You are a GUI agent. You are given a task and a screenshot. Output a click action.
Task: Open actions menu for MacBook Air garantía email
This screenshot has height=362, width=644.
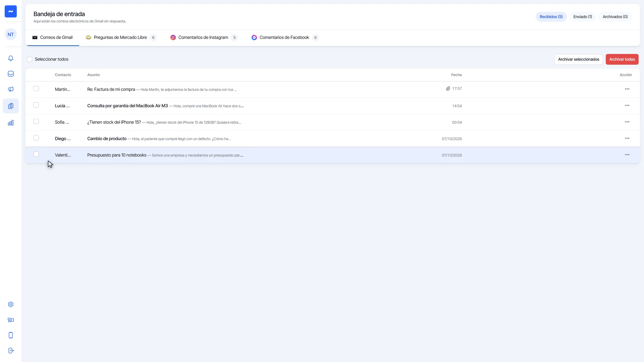pos(627,106)
